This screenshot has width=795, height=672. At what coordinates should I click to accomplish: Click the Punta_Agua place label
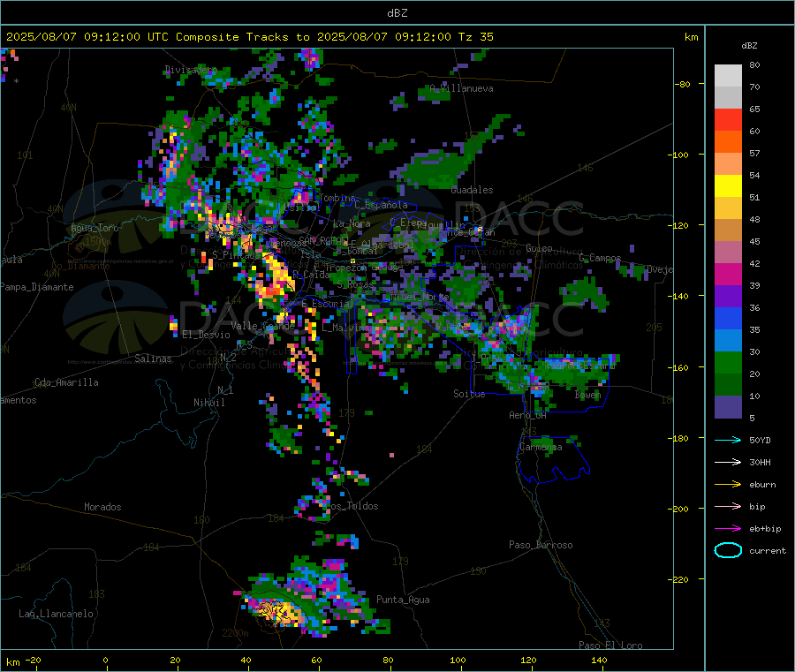coord(403,600)
